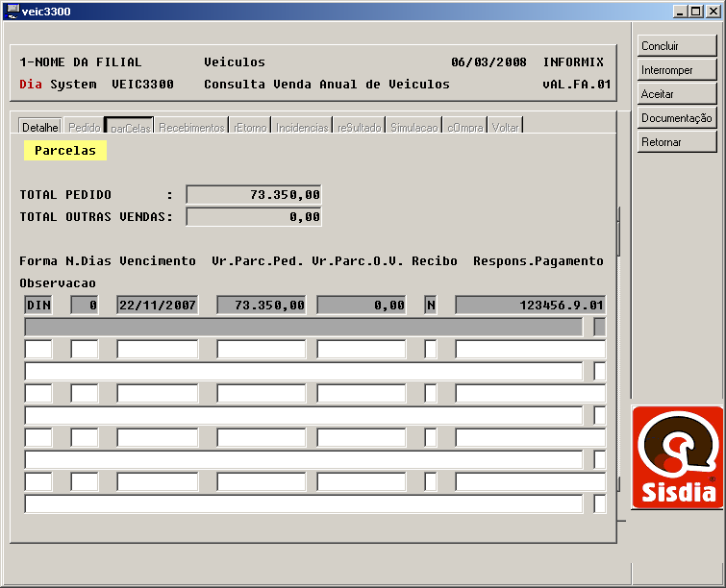Click the VEIC3300 program code text
This screenshot has width=726, height=588.
[x=142, y=85]
